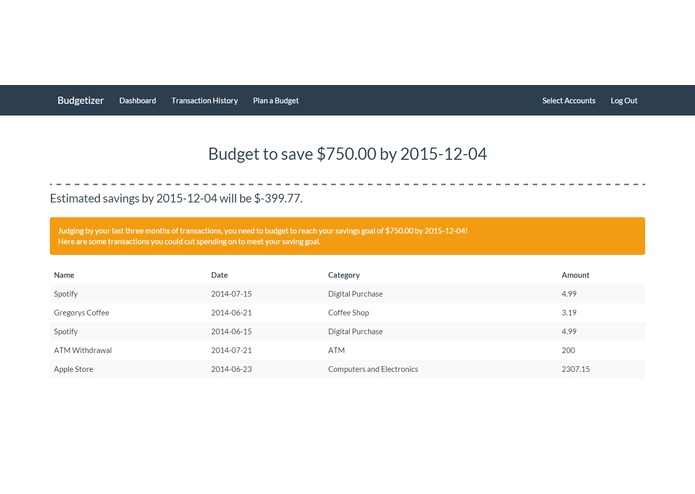Select the Gregorys Coffee name cell
The width and height of the screenshot is (695, 494).
(81, 313)
